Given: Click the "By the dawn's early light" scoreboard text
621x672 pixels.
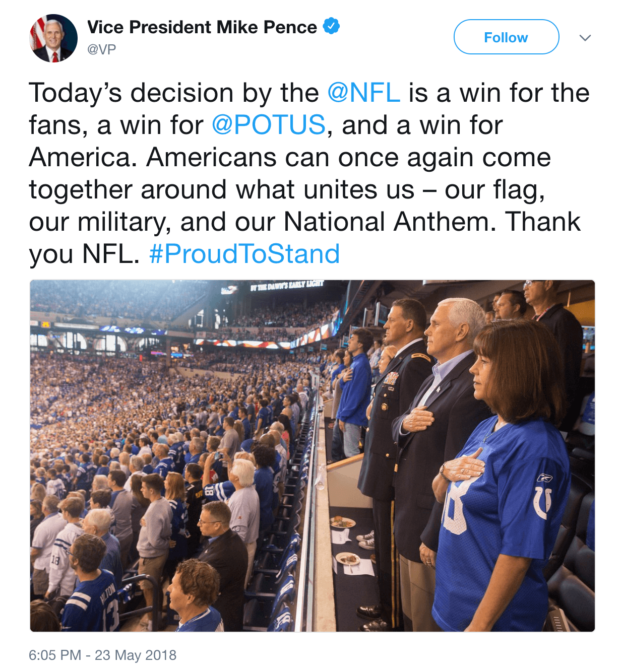Looking at the screenshot, I should (286, 286).
